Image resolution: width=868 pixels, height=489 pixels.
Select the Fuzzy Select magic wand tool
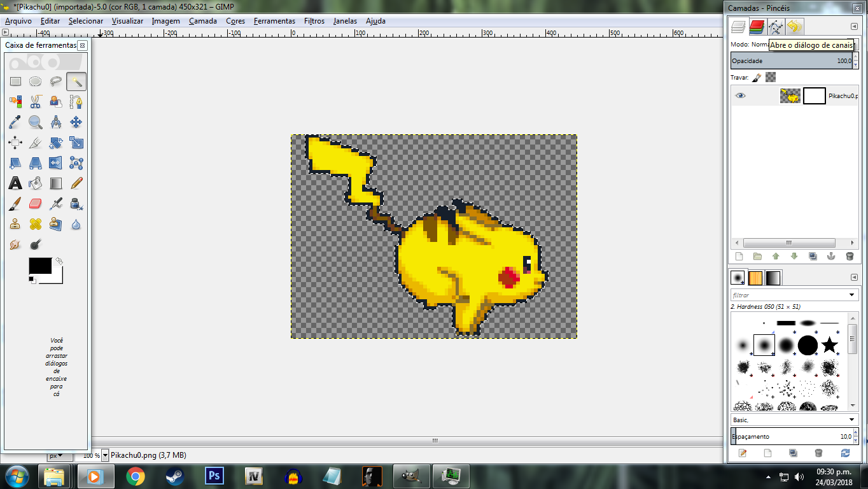click(x=76, y=81)
